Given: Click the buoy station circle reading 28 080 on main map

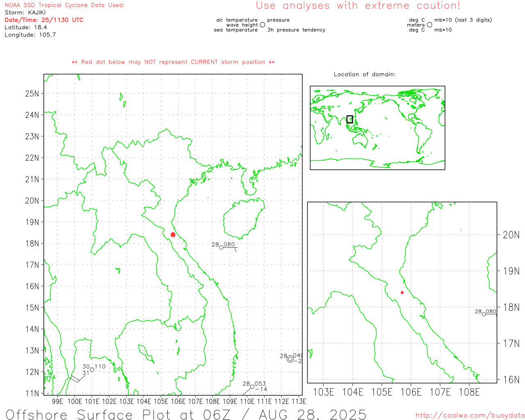Looking at the screenshot, I should coord(221,247).
